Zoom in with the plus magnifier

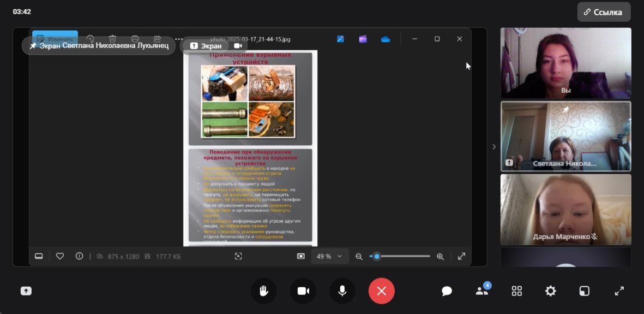(x=440, y=256)
